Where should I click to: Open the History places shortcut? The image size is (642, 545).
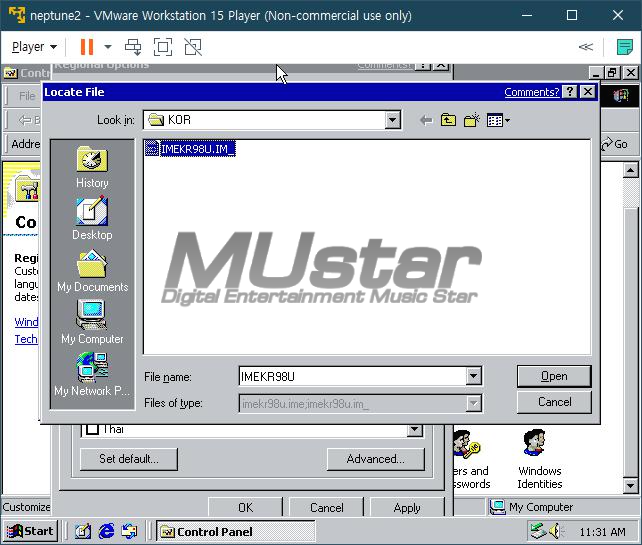pos(92,167)
